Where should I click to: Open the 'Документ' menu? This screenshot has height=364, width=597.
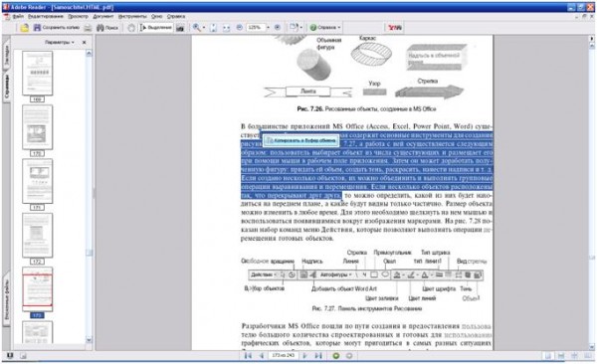(x=103, y=16)
